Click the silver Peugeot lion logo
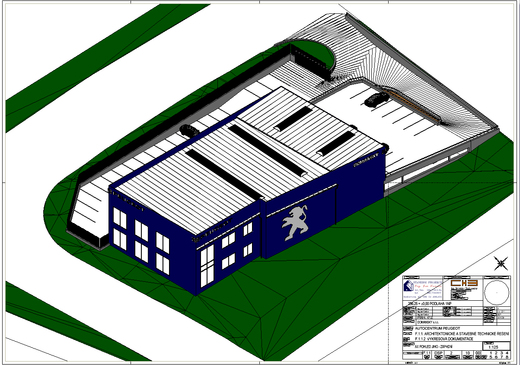 click(296, 223)
